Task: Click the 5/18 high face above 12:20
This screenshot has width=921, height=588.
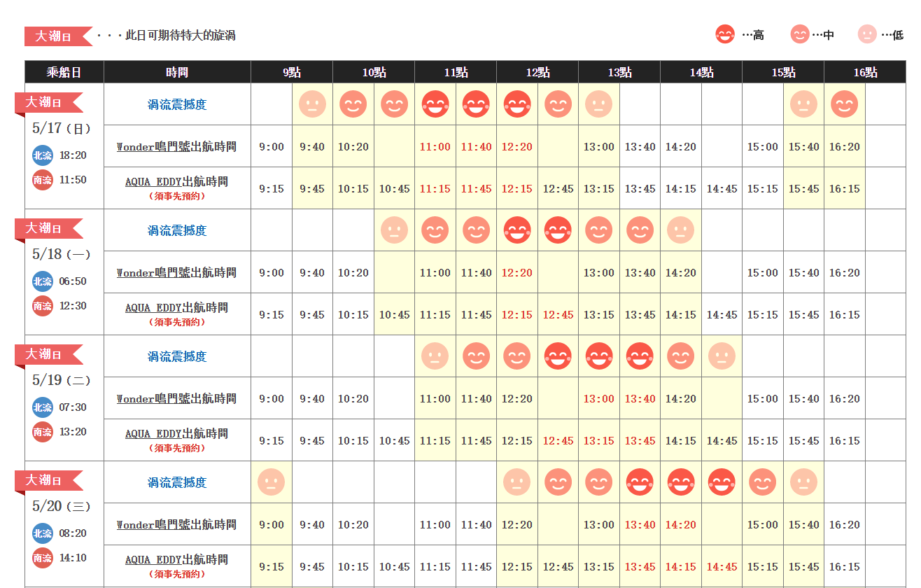Action: [517, 230]
